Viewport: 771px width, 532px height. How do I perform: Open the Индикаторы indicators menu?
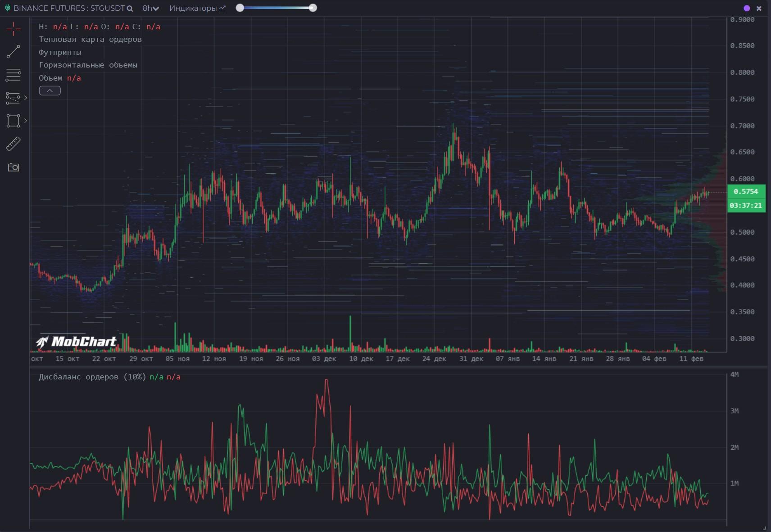[x=197, y=8]
